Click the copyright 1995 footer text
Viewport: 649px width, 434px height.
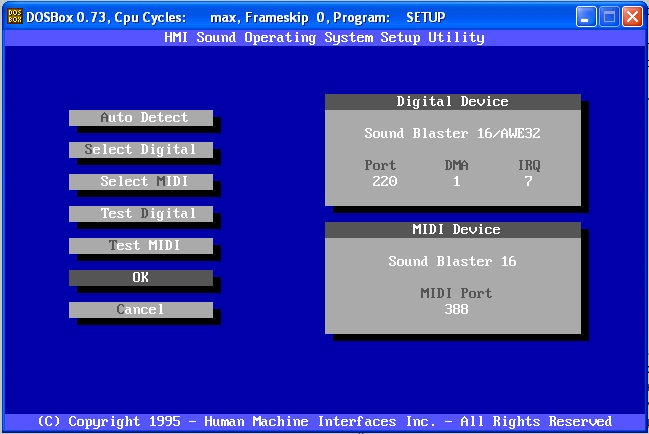(x=324, y=422)
